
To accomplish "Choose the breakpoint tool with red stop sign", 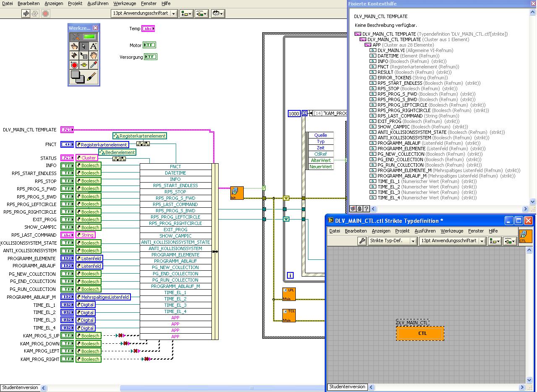I will pyautogui.click(x=74, y=65).
